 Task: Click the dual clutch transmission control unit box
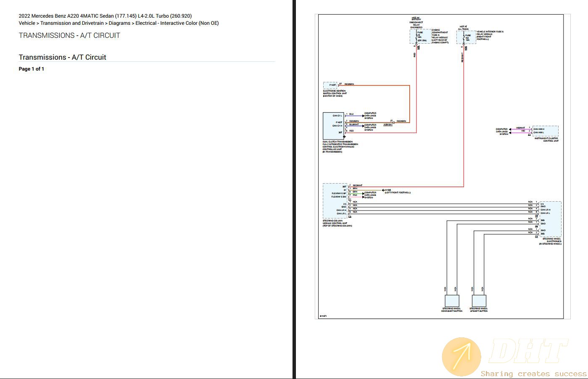click(334, 126)
